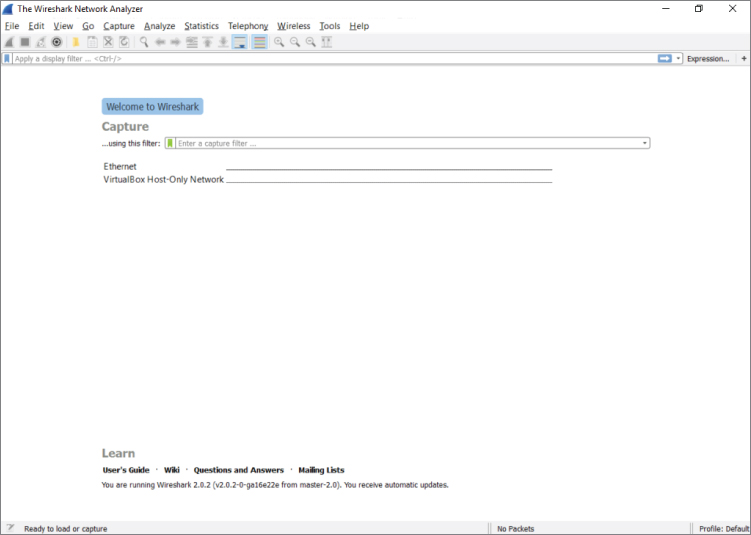Image resolution: width=751 pixels, height=535 pixels.
Task: Open the Telephony menu
Action: [x=248, y=26]
